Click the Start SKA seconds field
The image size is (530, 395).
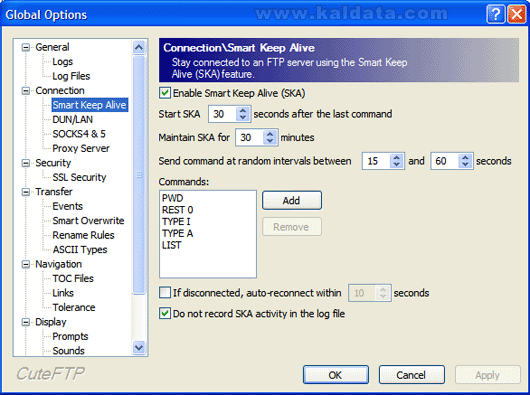pyautogui.click(x=222, y=114)
